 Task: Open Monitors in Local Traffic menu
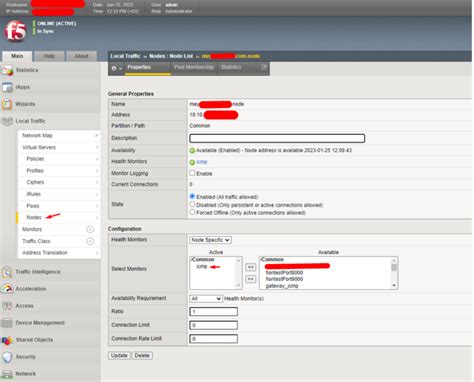click(32, 230)
